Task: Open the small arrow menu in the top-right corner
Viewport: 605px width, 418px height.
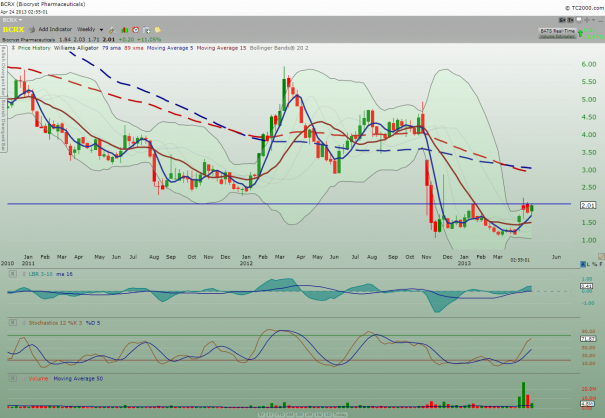Action: [x=593, y=20]
